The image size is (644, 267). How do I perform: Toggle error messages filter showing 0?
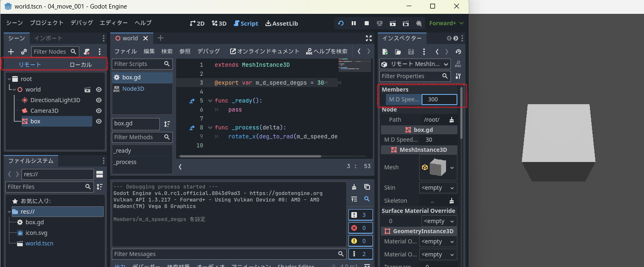tap(361, 228)
